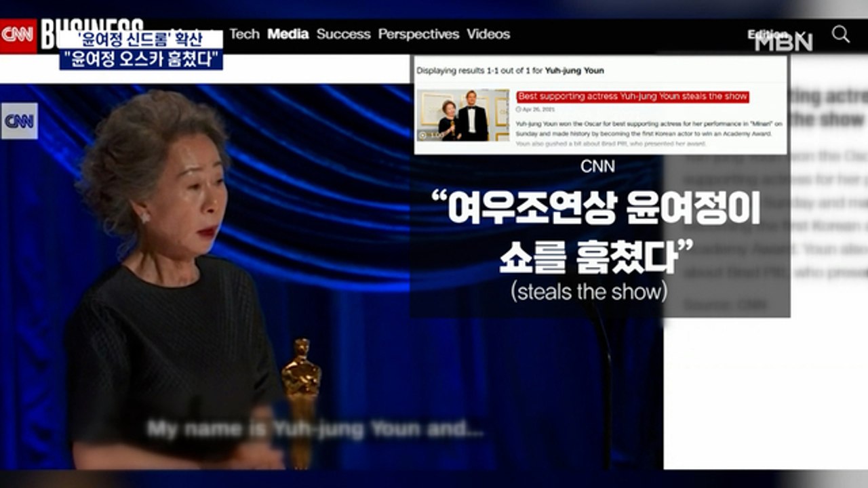This screenshot has width=868, height=488.
Task: Select the Media navigation item
Action: click(288, 34)
